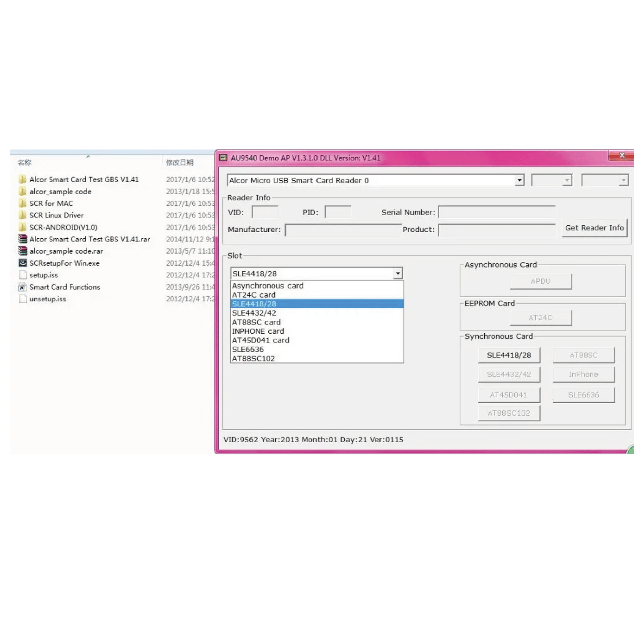Click the SLE6636 synchronous card button
The height and width of the screenshot is (644, 644).
pyautogui.click(x=584, y=395)
